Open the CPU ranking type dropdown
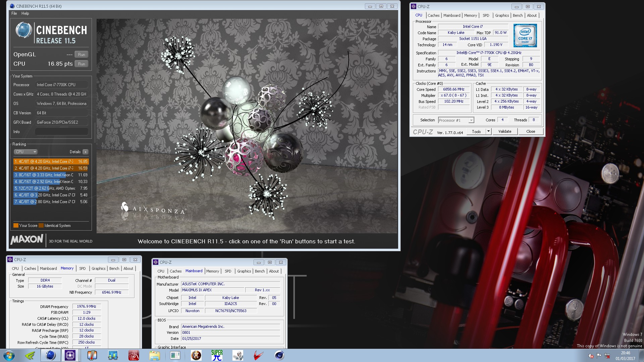The image size is (644, 362). [x=26, y=152]
